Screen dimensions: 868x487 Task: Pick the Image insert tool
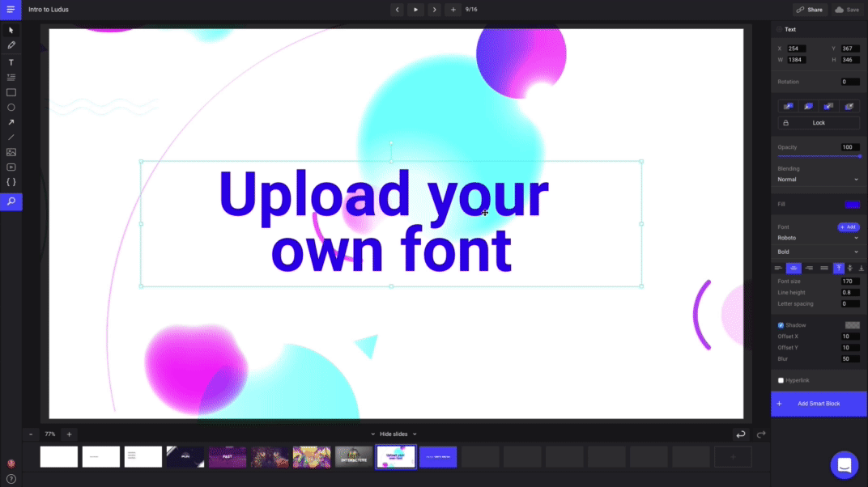[11, 152]
